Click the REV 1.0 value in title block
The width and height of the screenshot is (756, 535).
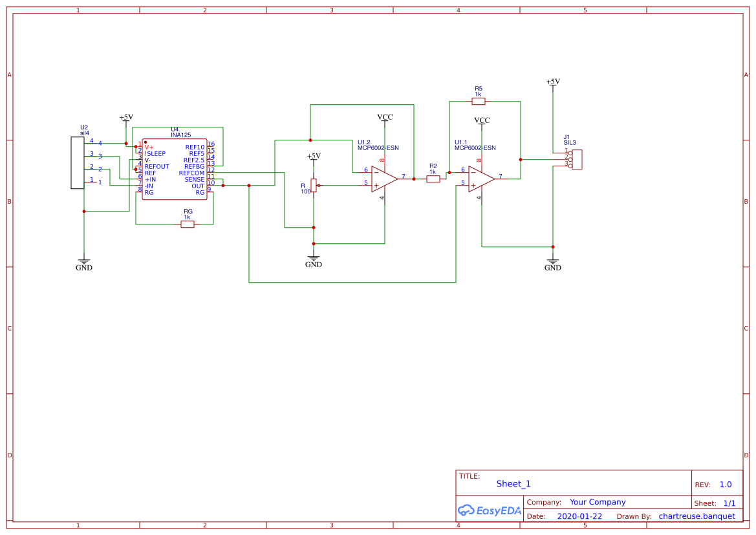724,484
